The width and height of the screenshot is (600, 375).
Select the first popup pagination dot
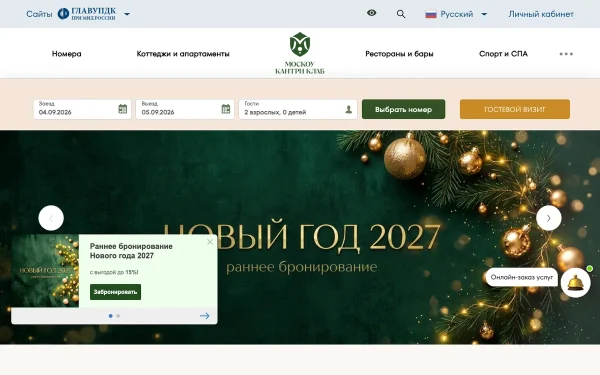(111, 316)
